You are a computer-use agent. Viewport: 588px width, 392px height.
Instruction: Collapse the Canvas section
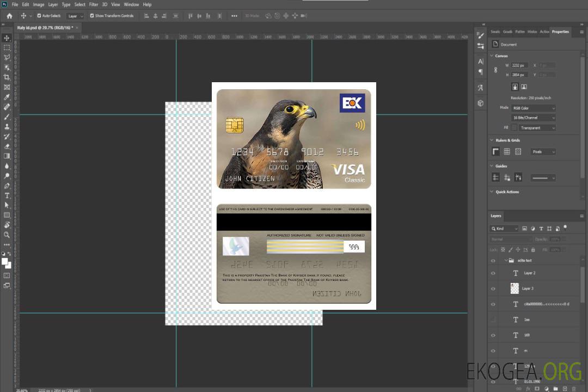[x=492, y=56]
